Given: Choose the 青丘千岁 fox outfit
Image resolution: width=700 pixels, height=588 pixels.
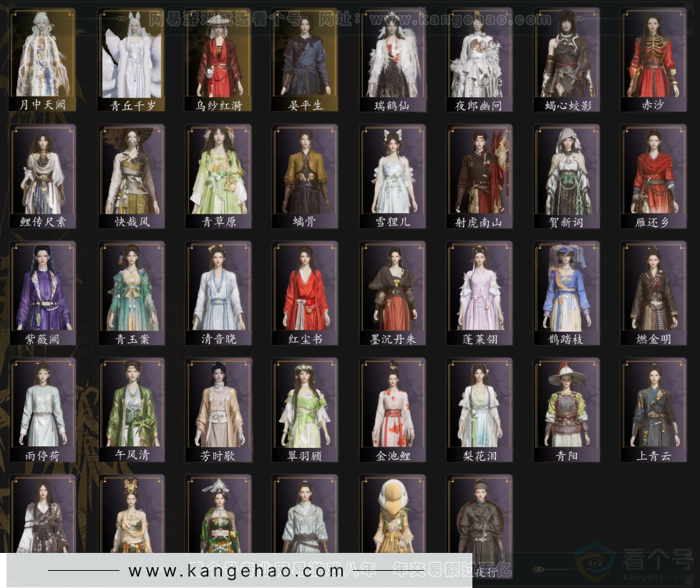Looking at the screenshot, I should tap(132, 60).
